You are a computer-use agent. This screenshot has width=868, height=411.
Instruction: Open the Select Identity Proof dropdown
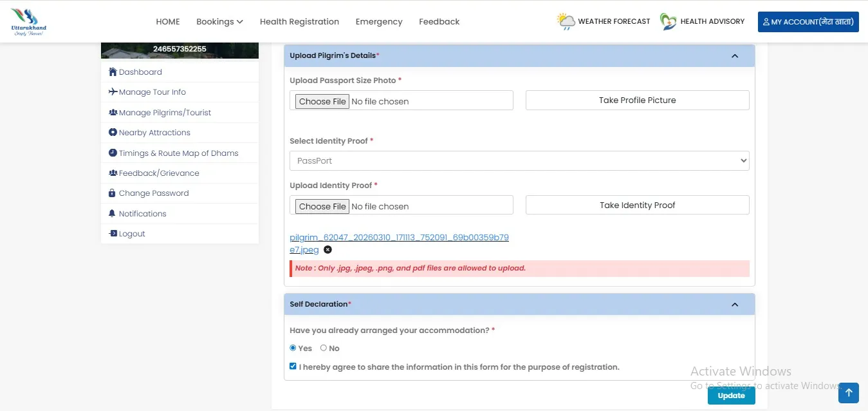(519, 160)
